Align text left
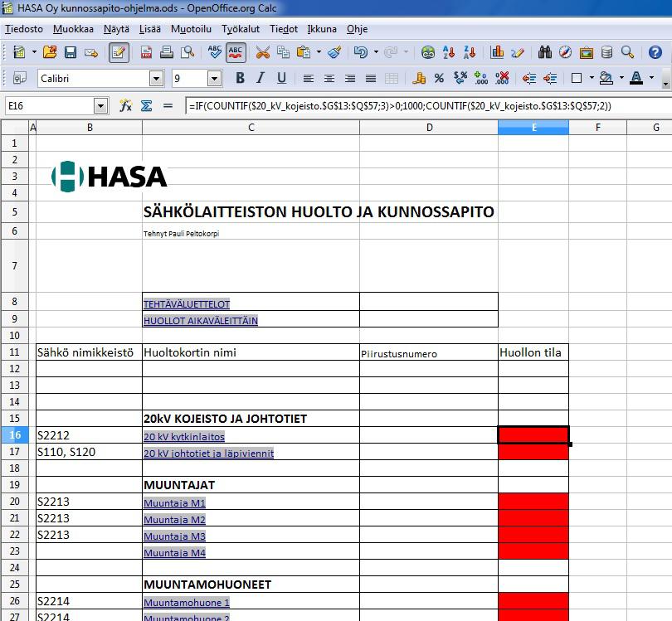 click(308, 79)
